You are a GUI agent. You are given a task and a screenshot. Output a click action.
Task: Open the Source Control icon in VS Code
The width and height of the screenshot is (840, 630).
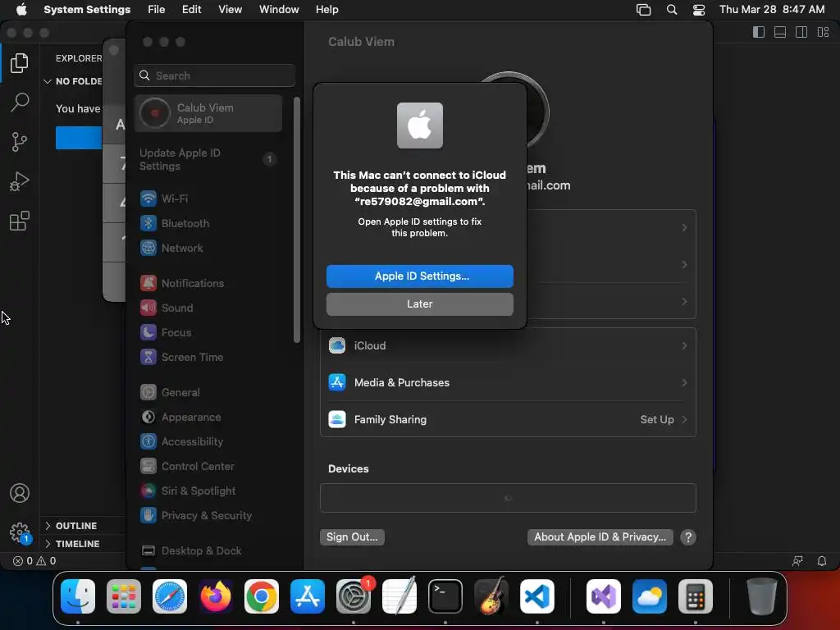click(x=20, y=142)
